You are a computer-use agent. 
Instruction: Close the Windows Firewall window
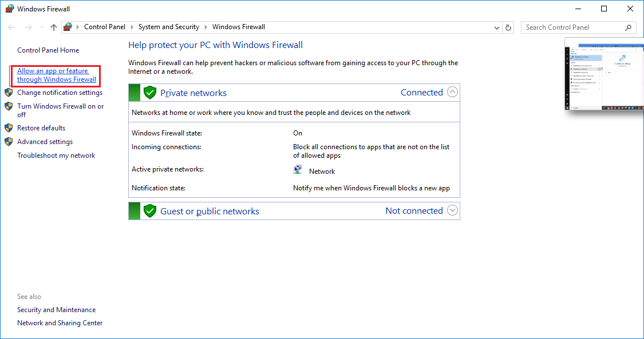click(630, 9)
